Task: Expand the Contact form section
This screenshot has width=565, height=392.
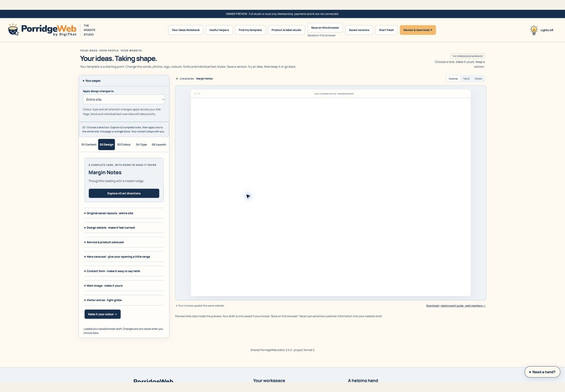Action: pos(124,271)
